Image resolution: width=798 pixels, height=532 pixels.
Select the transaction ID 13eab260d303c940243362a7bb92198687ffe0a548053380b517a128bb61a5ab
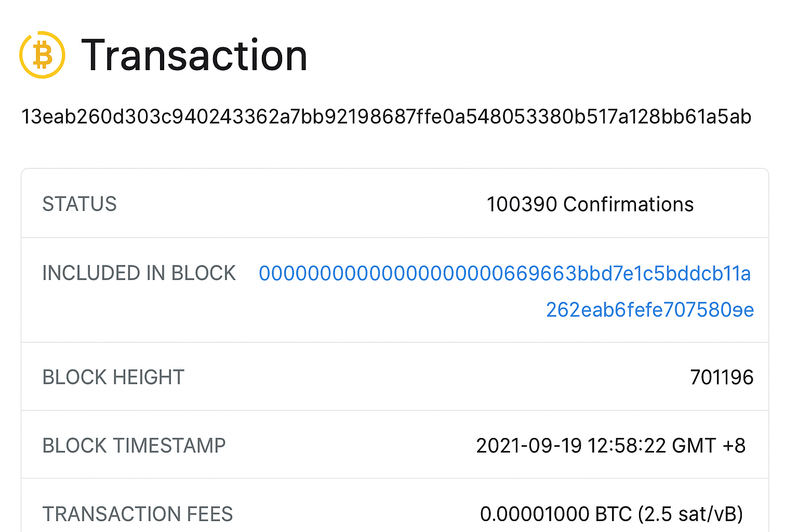tap(387, 117)
